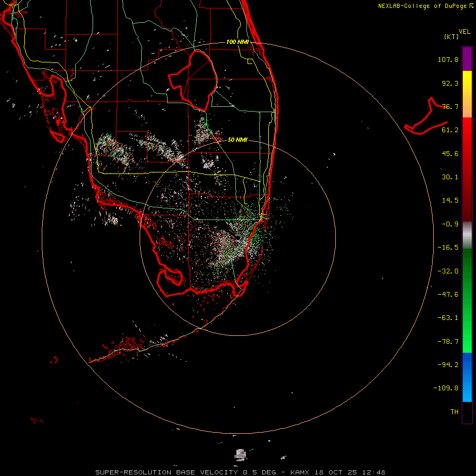Click the 45.6 velocity scale value

(450, 153)
